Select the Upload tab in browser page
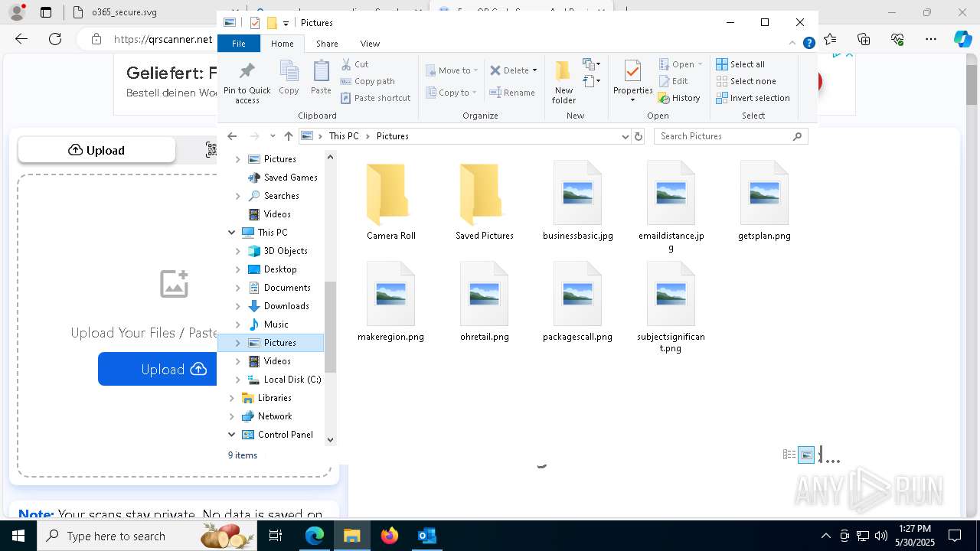The width and height of the screenshot is (980, 551). point(96,150)
